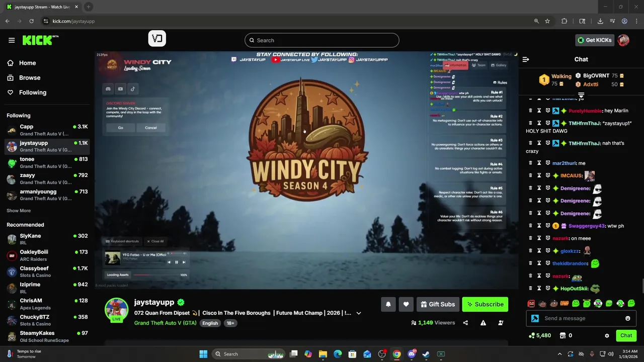Reload the page in browser toolbar

(31, 21)
